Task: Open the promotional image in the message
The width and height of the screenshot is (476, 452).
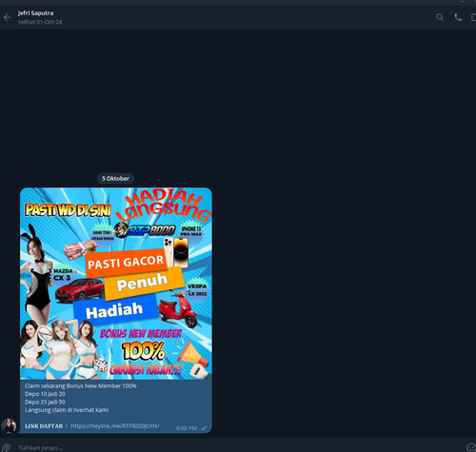Action: [x=116, y=284]
